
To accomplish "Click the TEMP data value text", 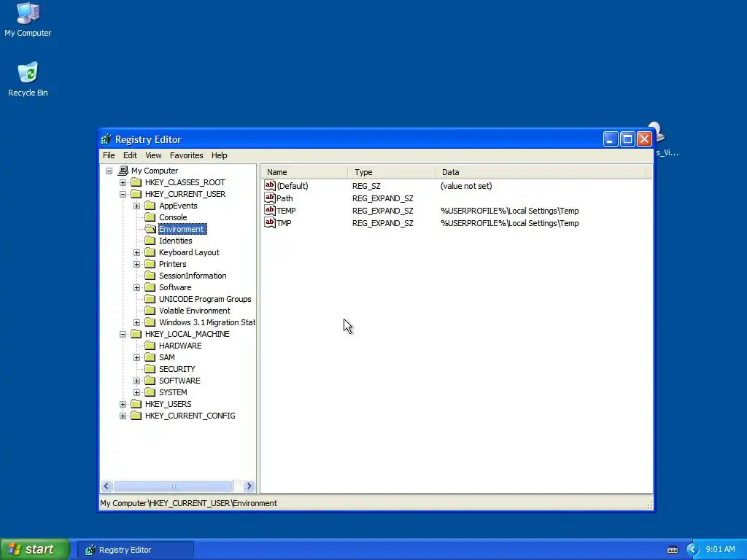I will [x=509, y=211].
